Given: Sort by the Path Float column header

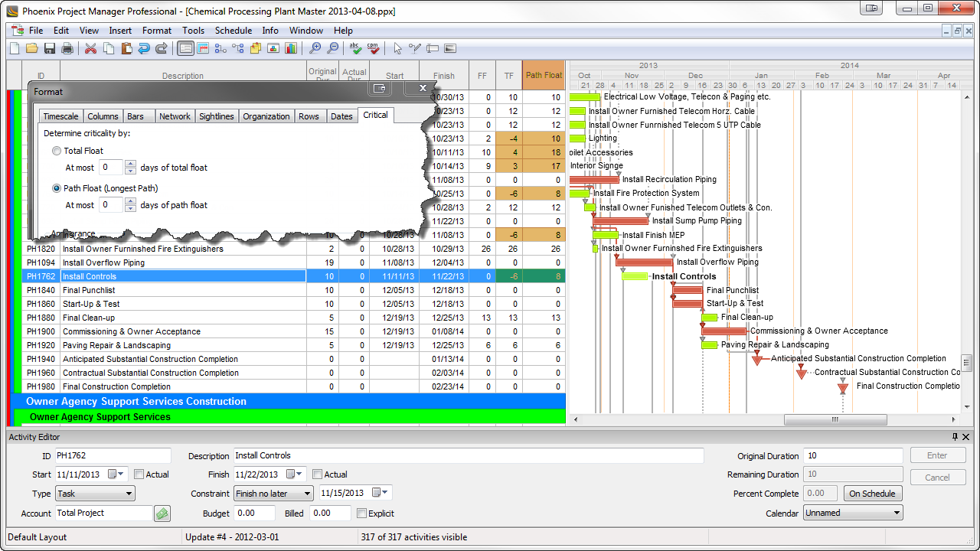Looking at the screenshot, I should [544, 75].
